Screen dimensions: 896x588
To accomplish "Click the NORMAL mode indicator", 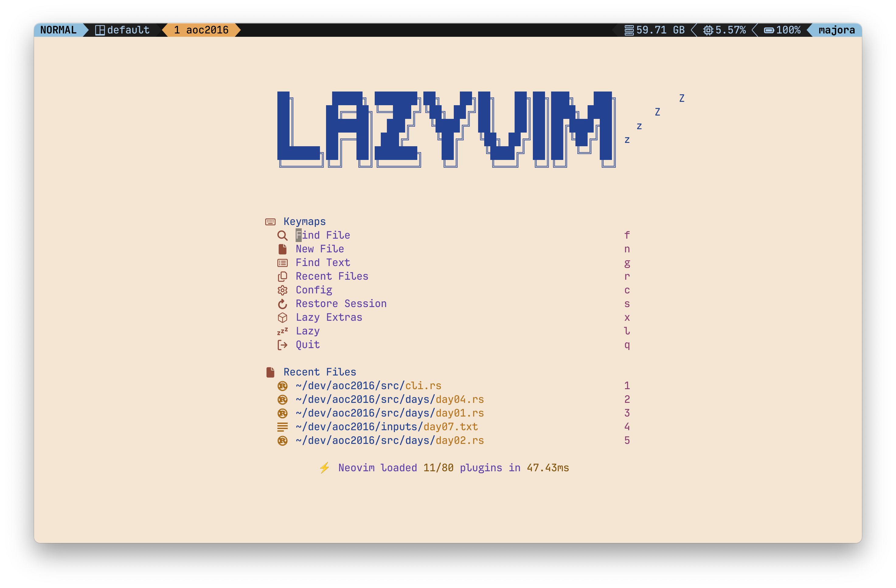I will pyautogui.click(x=58, y=30).
